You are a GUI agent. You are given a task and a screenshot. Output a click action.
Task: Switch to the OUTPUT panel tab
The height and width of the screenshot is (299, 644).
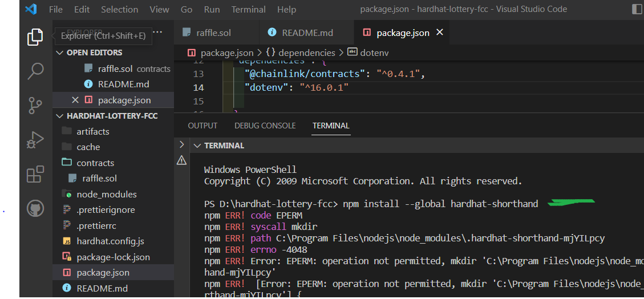point(202,126)
